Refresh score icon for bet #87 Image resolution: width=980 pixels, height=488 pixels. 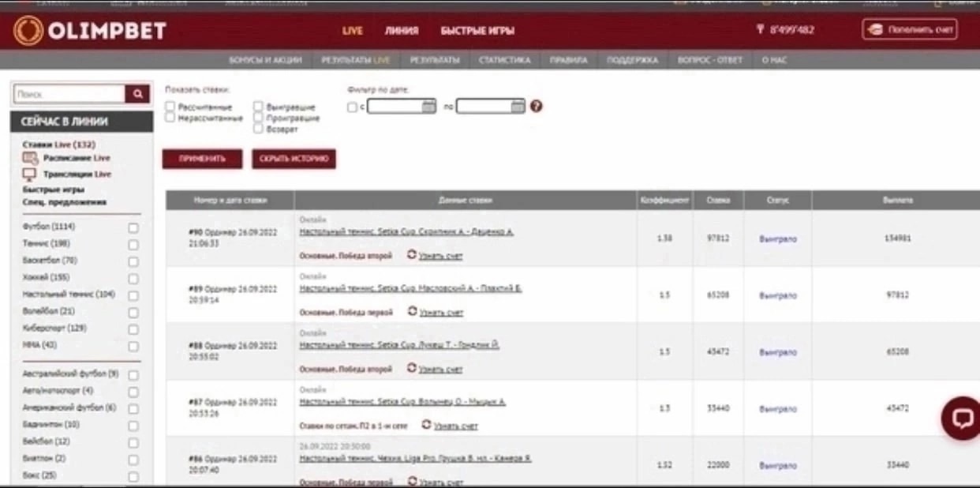pos(426,425)
